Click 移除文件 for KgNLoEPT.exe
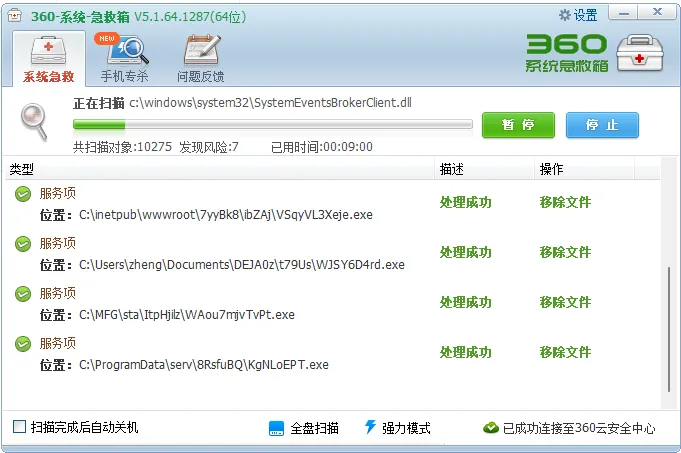 (x=565, y=352)
